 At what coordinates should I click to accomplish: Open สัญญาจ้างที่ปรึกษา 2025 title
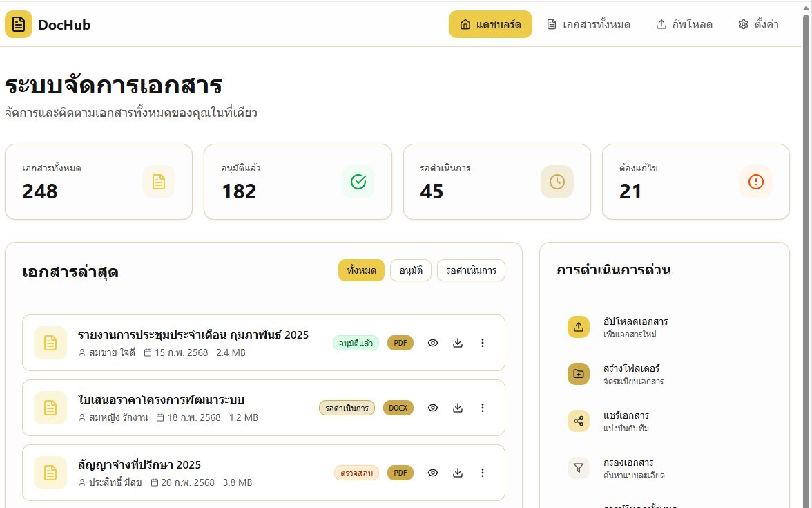pyautogui.click(x=139, y=464)
